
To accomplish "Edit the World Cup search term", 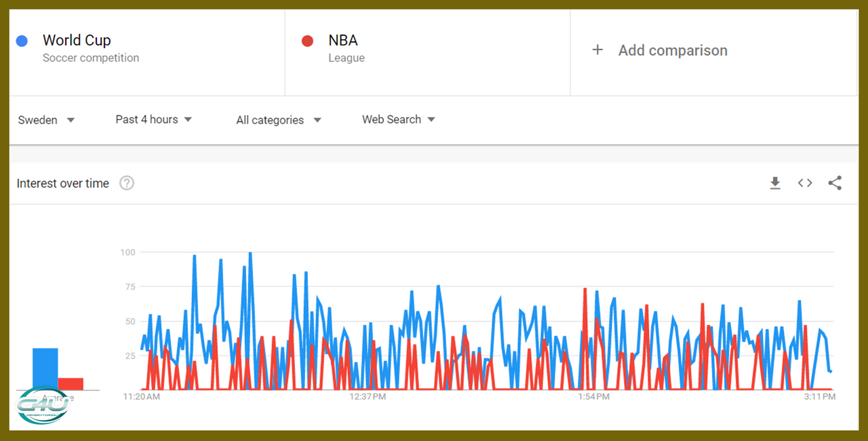I will [77, 41].
